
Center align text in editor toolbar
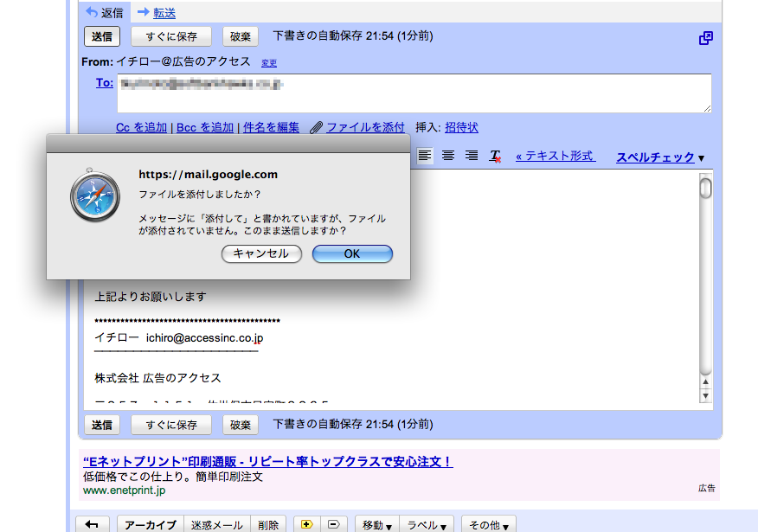point(448,156)
